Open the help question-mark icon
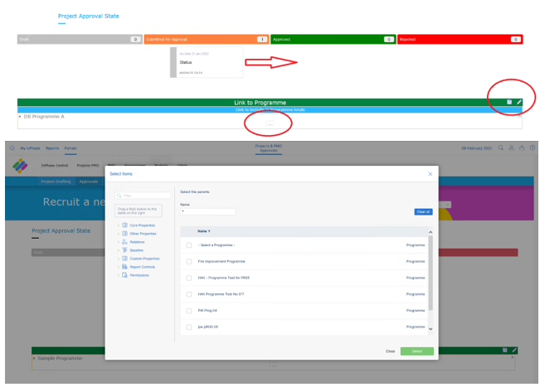Image resolution: width=545 pixels, height=392 pixels. click(532, 148)
